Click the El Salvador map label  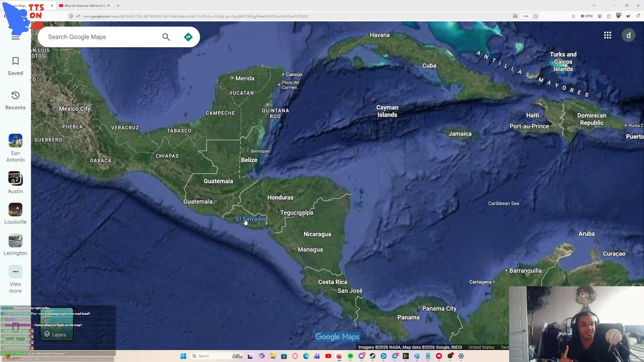[x=251, y=219]
